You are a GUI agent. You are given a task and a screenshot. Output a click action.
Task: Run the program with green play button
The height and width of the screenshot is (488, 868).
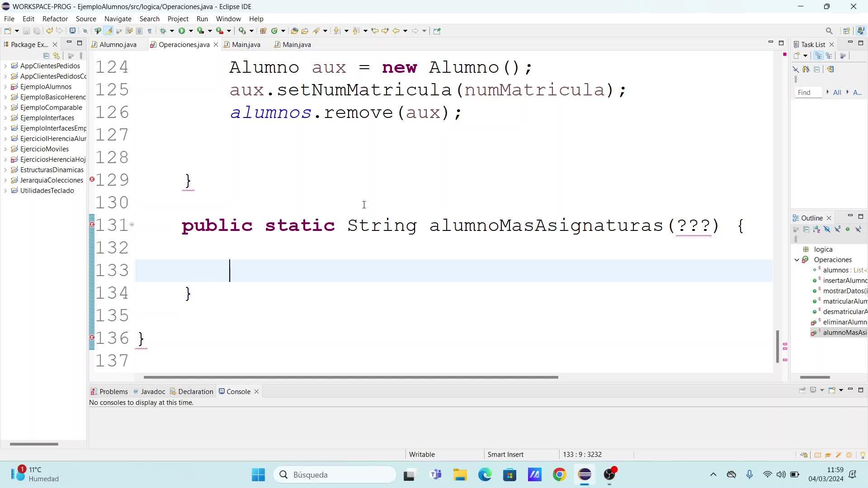pos(182,31)
